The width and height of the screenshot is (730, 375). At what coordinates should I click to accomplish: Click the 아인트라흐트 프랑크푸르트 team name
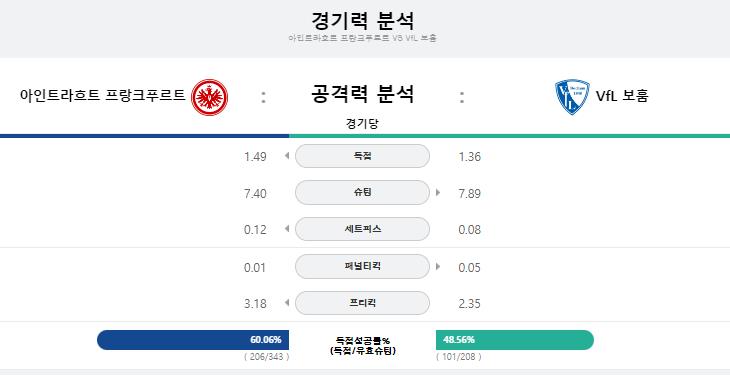(103, 95)
